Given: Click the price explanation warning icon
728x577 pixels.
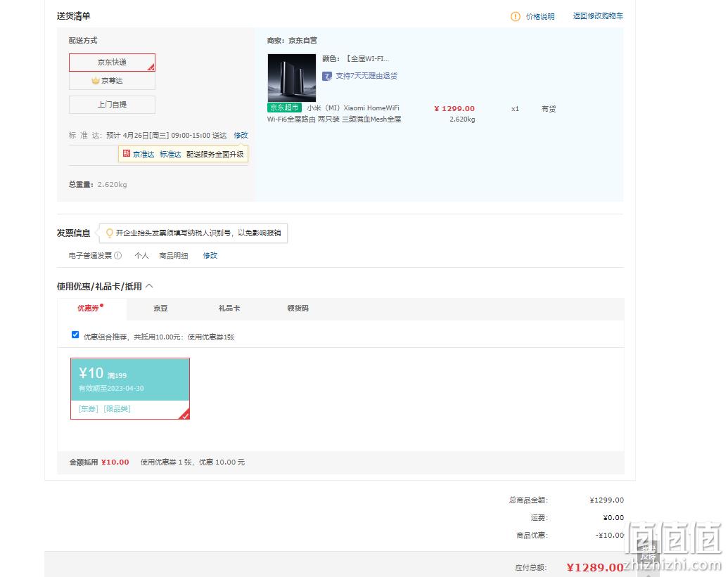Looking at the screenshot, I should (x=516, y=16).
